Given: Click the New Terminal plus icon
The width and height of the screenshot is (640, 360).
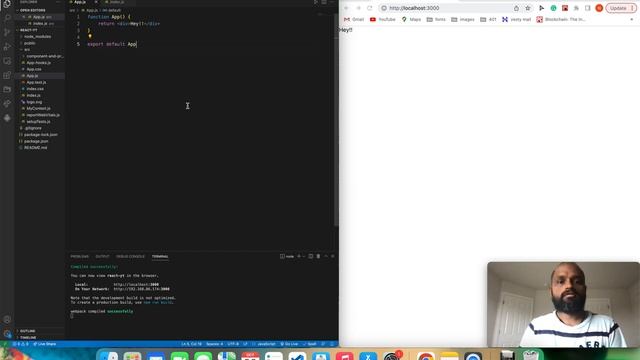Looking at the screenshot, I should tap(299, 256).
